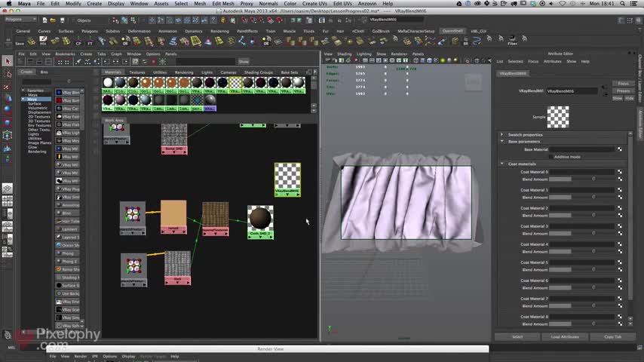The image size is (644, 362).
Task: Select the Utilities category in Create panel
Action: (35, 139)
